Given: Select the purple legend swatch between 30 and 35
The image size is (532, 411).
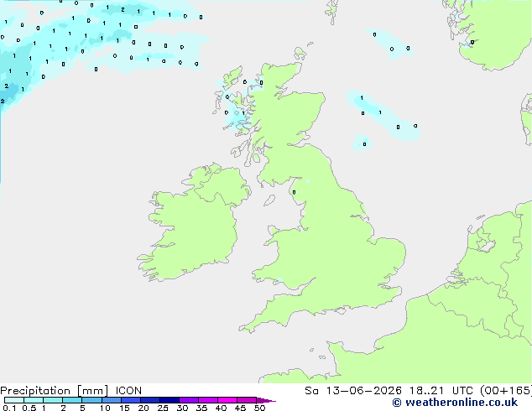Looking at the screenshot, I should [x=189, y=400].
